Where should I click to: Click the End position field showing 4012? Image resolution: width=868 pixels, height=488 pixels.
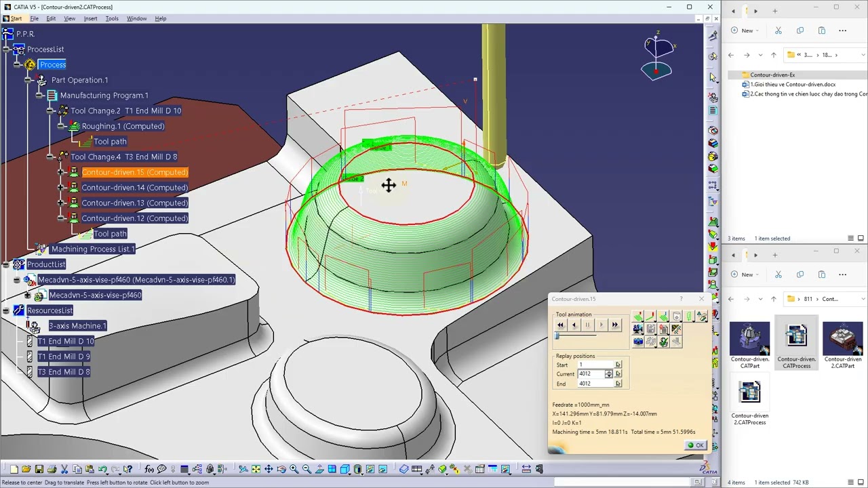click(595, 384)
